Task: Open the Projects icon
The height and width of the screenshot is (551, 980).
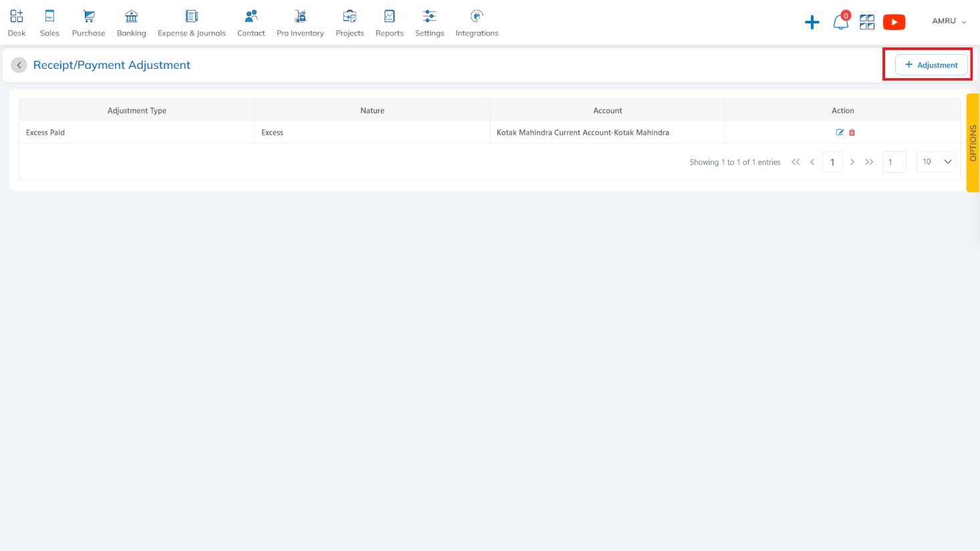Action: tap(349, 16)
